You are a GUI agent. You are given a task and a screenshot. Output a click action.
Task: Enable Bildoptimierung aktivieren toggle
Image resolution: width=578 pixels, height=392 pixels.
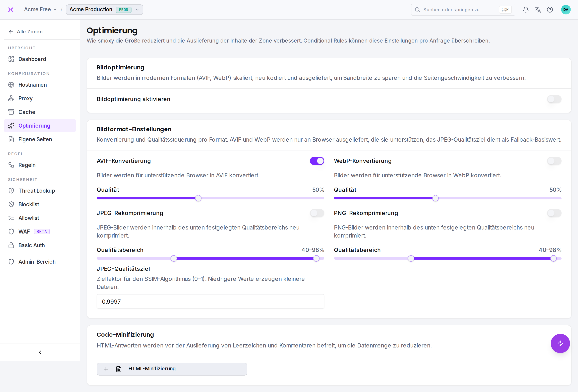click(x=554, y=99)
